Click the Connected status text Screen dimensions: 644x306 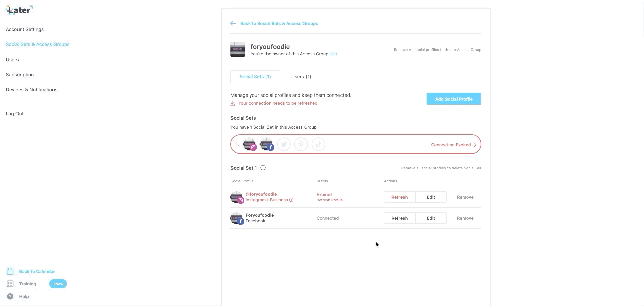point(328,218)
